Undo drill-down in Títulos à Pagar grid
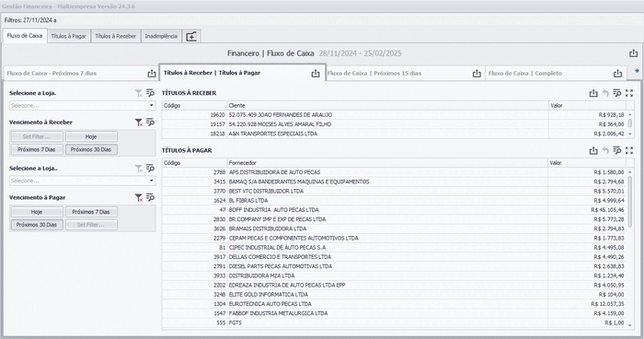This screenshot has width=644, height=339. coord(605,151)
